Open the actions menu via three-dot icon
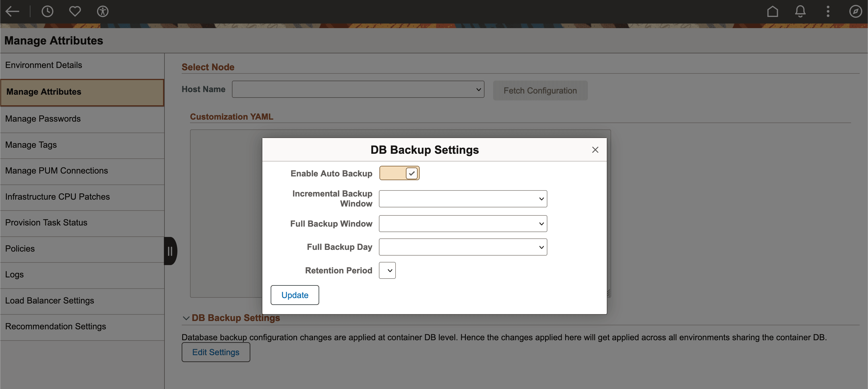This screenshot has height=389, width=868. 828,11
